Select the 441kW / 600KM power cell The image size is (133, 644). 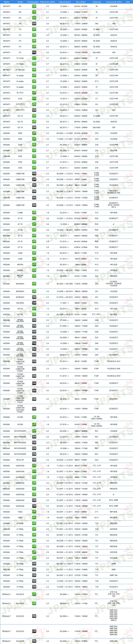point(81,241)
